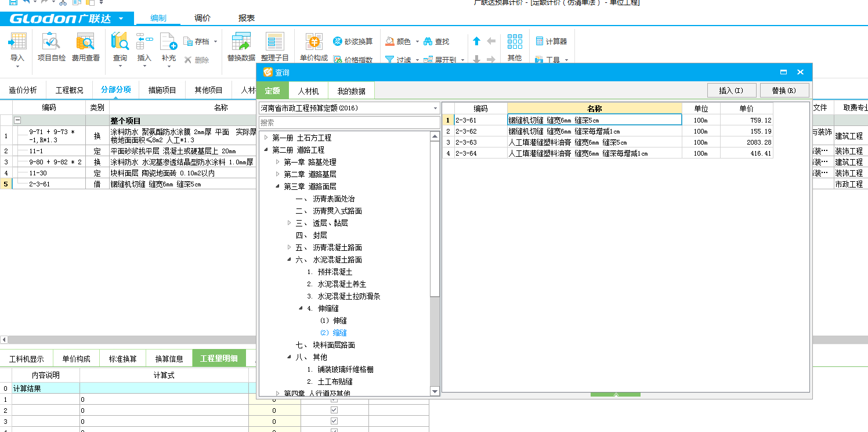This screenshot has width=868, height=432.
Task: Open the 标准换算 bottom tab
Action: 122,358
